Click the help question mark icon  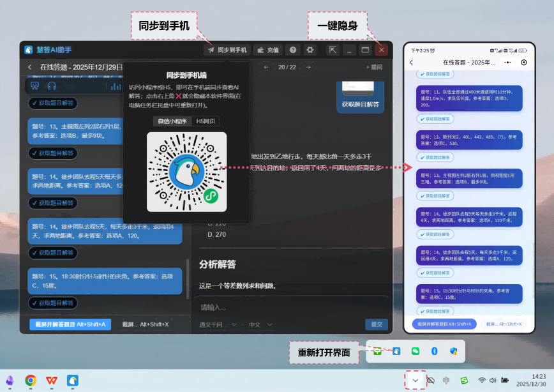(293, 50)
